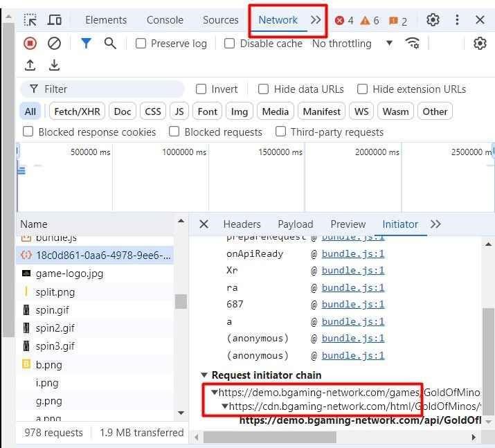The width and height of the screenshot is (495, 448).
Task: Click the Filter text input field
Action: pyautogui.click(x=111, y=89)
